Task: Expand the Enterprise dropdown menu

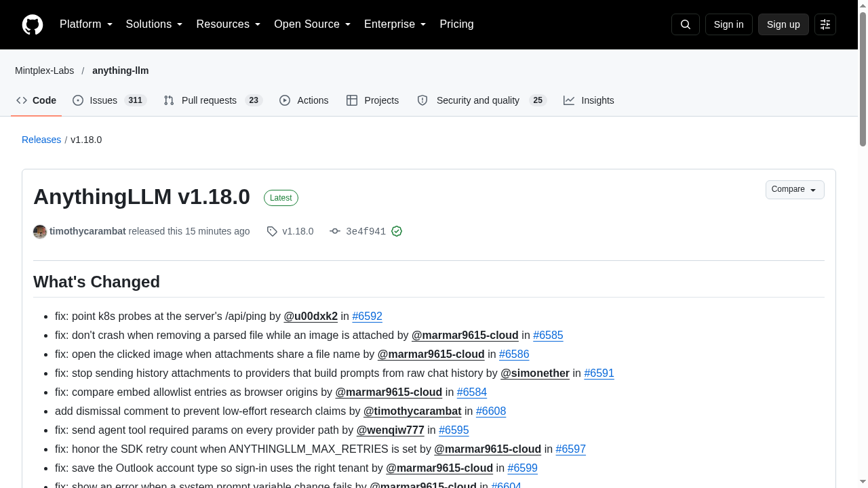Action: [x=395, y=24]
